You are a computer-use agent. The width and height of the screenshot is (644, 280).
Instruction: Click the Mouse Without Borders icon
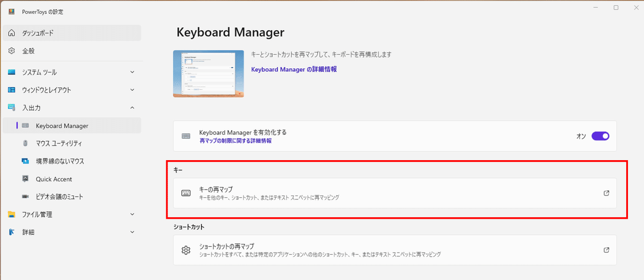tap(25, 161)
